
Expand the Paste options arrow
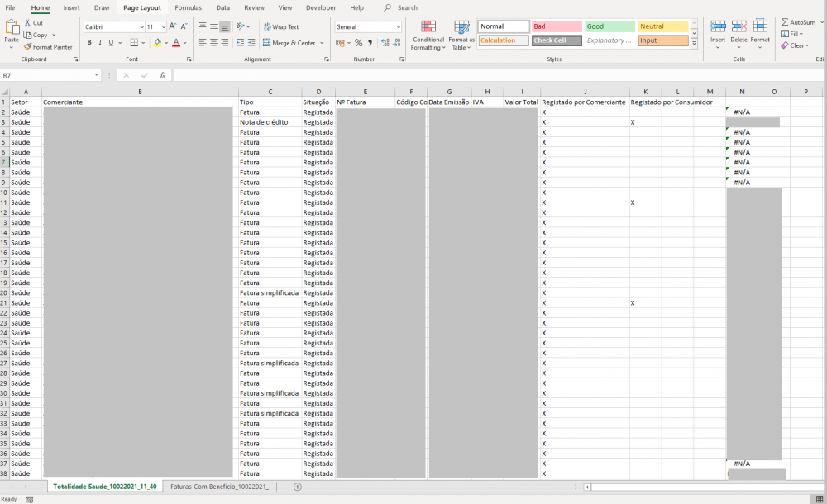pos(11,47)
